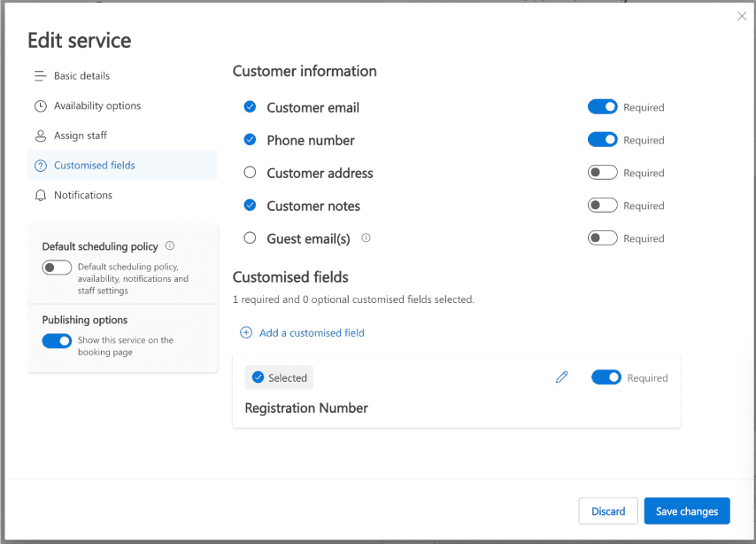Deselect the Selected chip on Registration Number

[279, 377]
